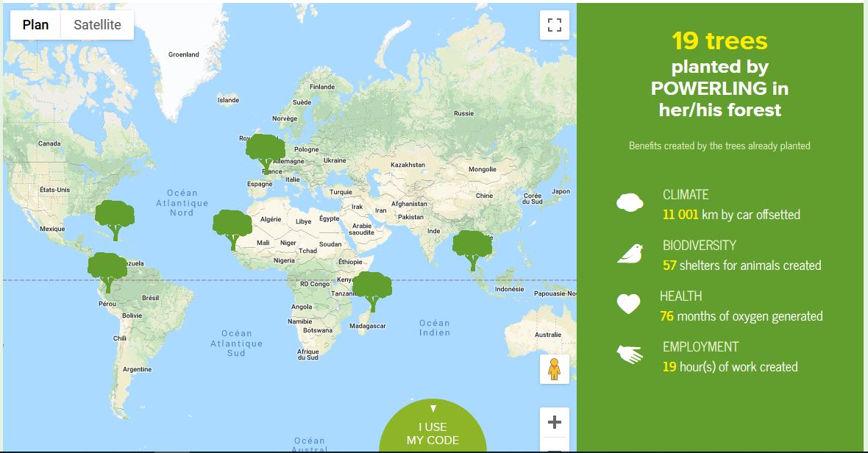Click the down arrow above I USE MY CODE
The width and height of the screenshot is (868, 453).
433,409
